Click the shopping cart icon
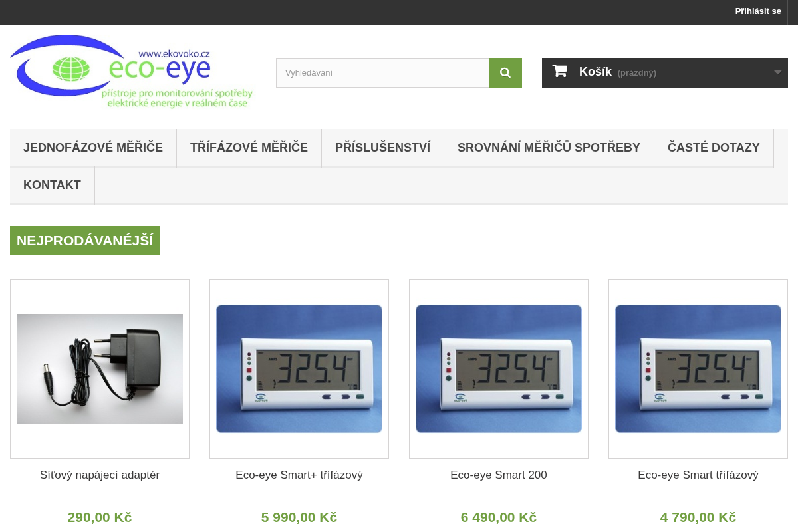 tap(560, 71)
